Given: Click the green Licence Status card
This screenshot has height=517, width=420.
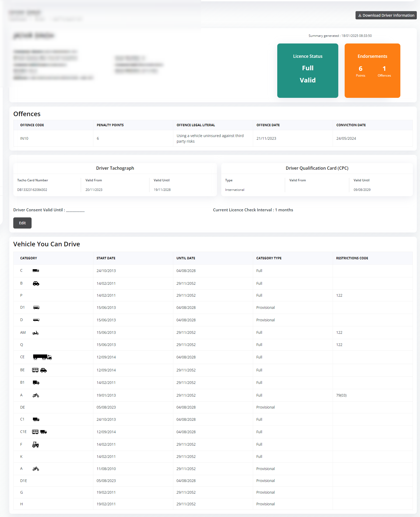Looking at the screenshot, I should (x=308, y=71).
